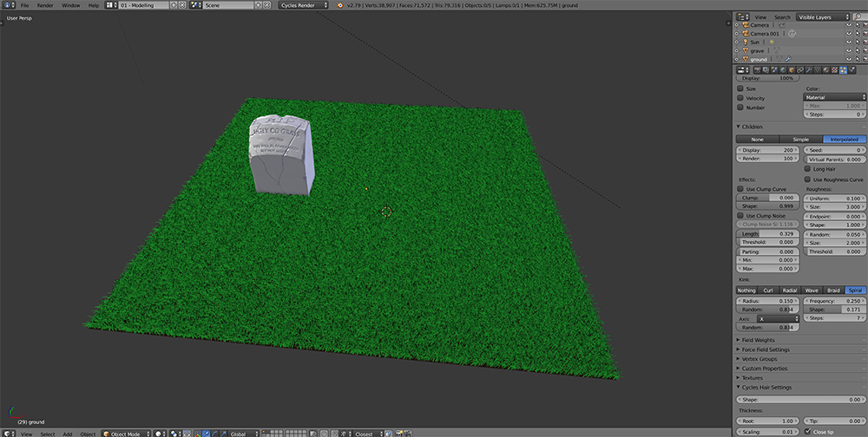Image resolution: width=868 pixels, height=437 pixels.
Task: Select the translate manipulator arrow icon
Action: pyautogui.click(x=206, y=434)
